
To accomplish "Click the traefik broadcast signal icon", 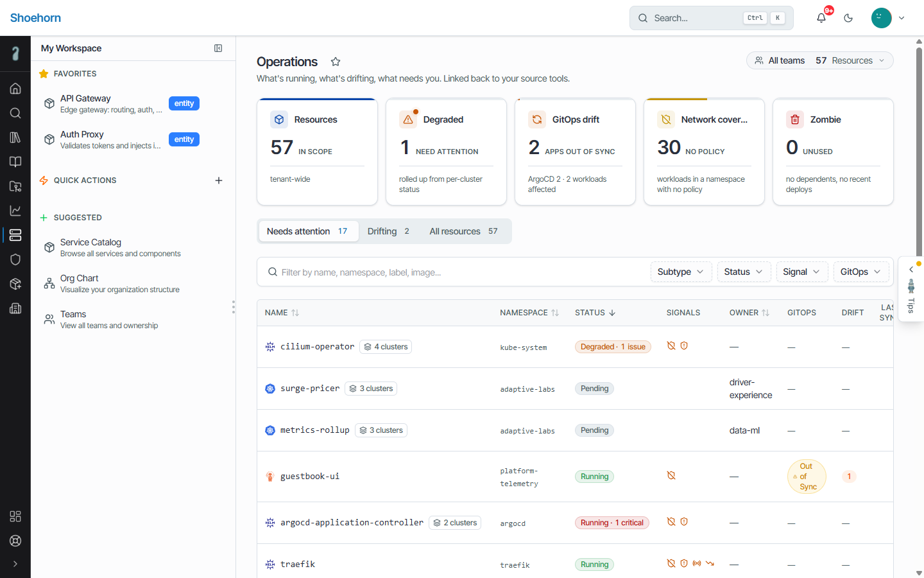I will click(697, 563).
